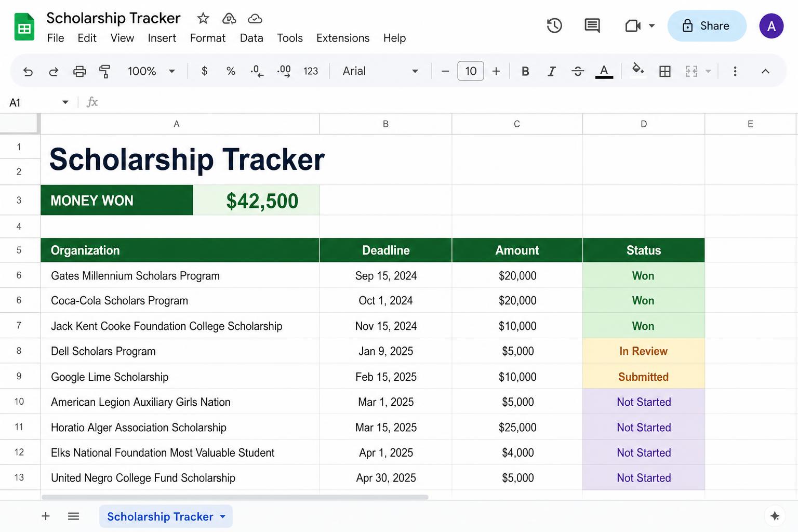Open the comments panel icon
798x532 pixels.
click(592, 25)
